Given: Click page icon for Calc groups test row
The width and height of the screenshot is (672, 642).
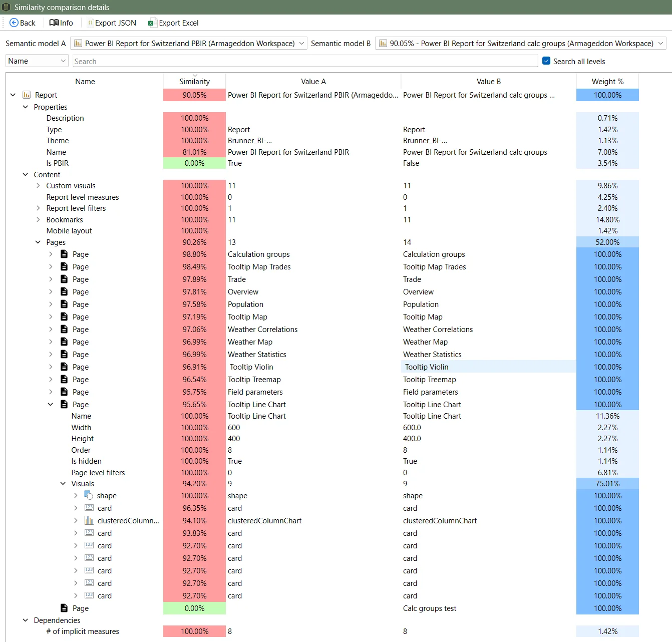Looking at the screenshot, I should click(x=64, y=608).
